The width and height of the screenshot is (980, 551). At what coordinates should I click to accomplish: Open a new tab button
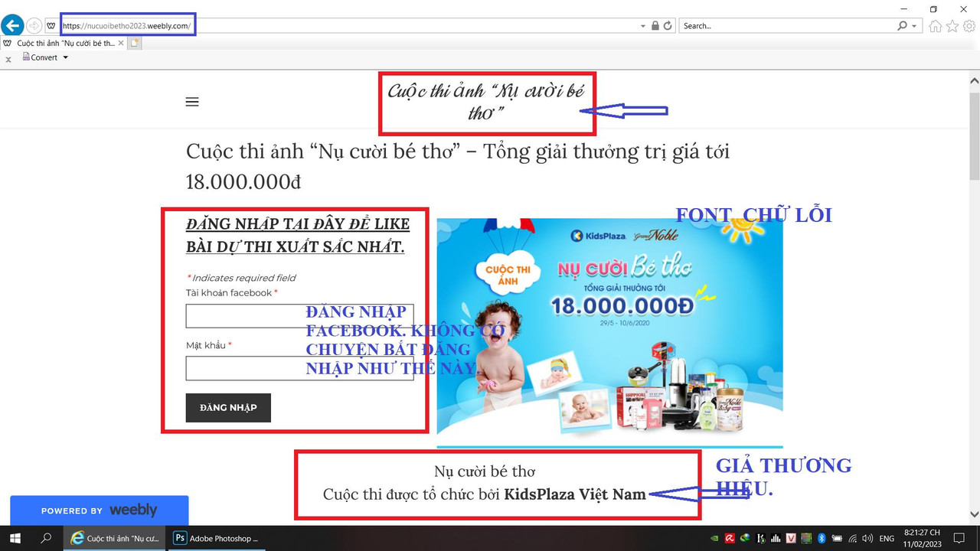[136, 44]
